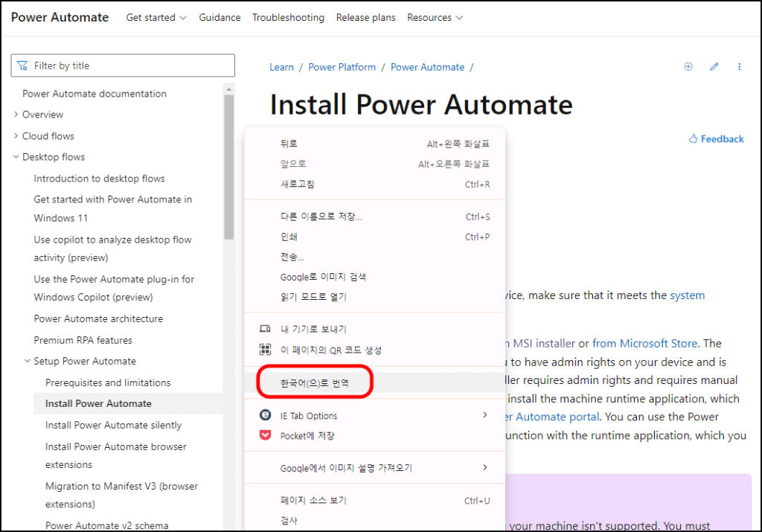Open Power Automate documentation in sidebar
The image size is (762, 532).
(95, 94)
